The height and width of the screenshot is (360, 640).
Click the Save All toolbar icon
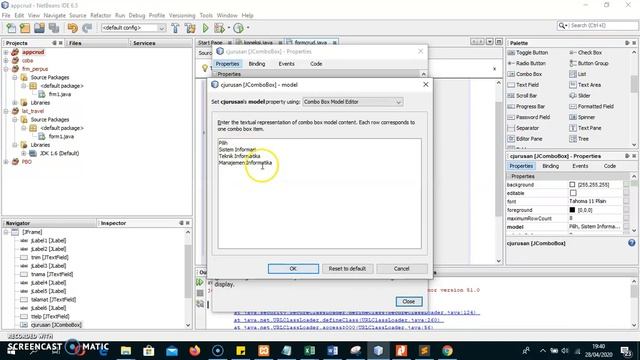(x=54, y=28)
